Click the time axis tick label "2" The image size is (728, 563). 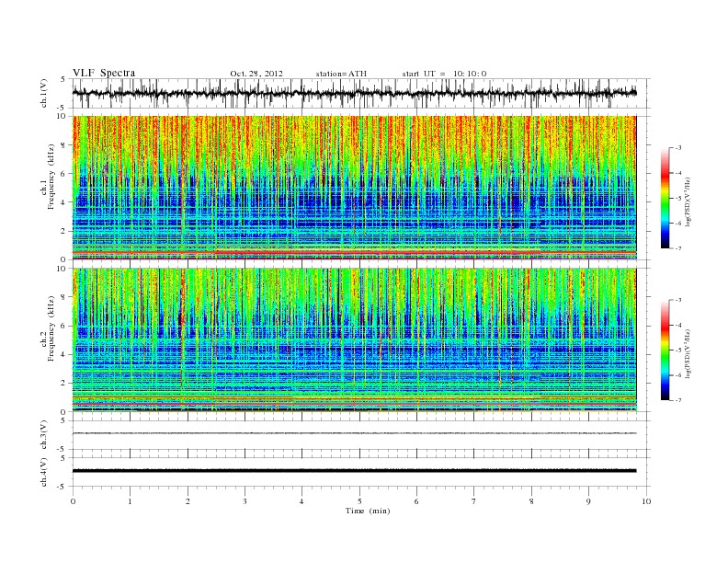[x=188, y=501]
